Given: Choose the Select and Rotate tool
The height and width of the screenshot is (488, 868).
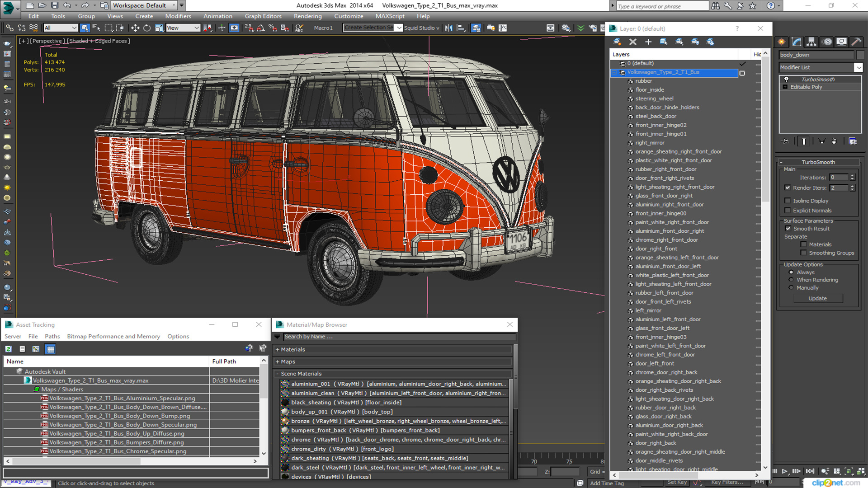Looking at the screenshot, I should [147, 28].
